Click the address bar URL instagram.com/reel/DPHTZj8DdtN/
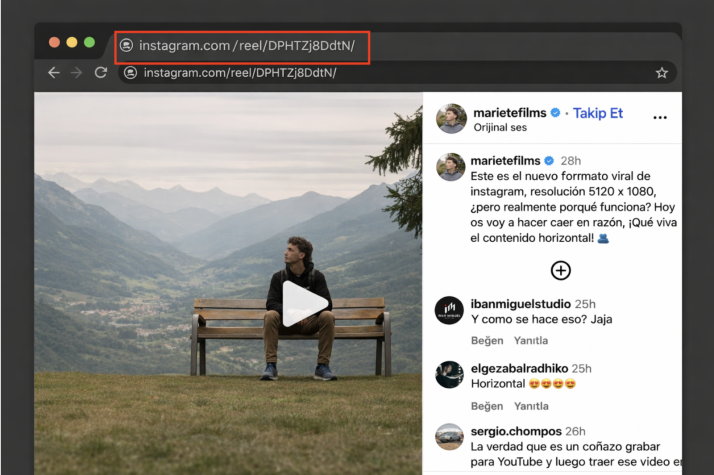This screenshot has width=714, height=475. tap(240, 73)
